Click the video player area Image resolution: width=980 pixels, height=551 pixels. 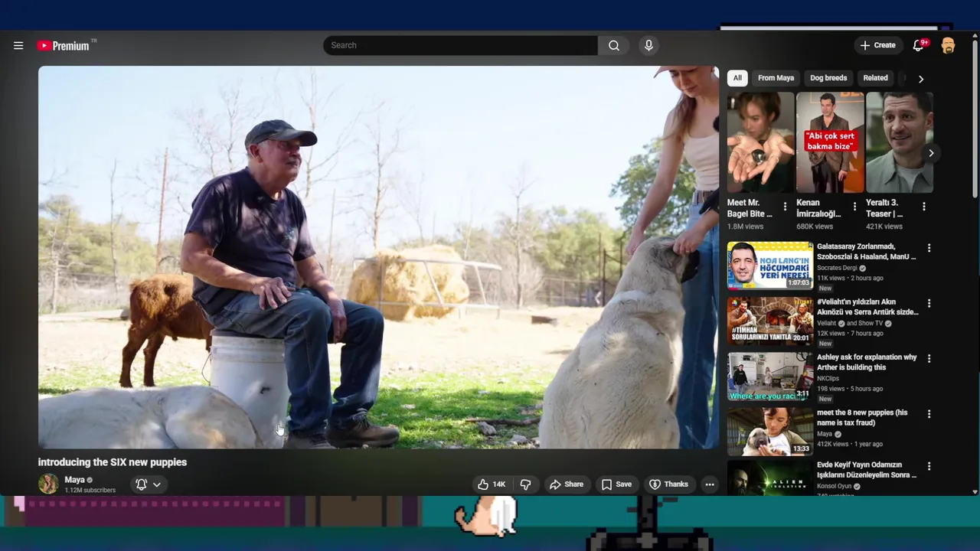378,257
